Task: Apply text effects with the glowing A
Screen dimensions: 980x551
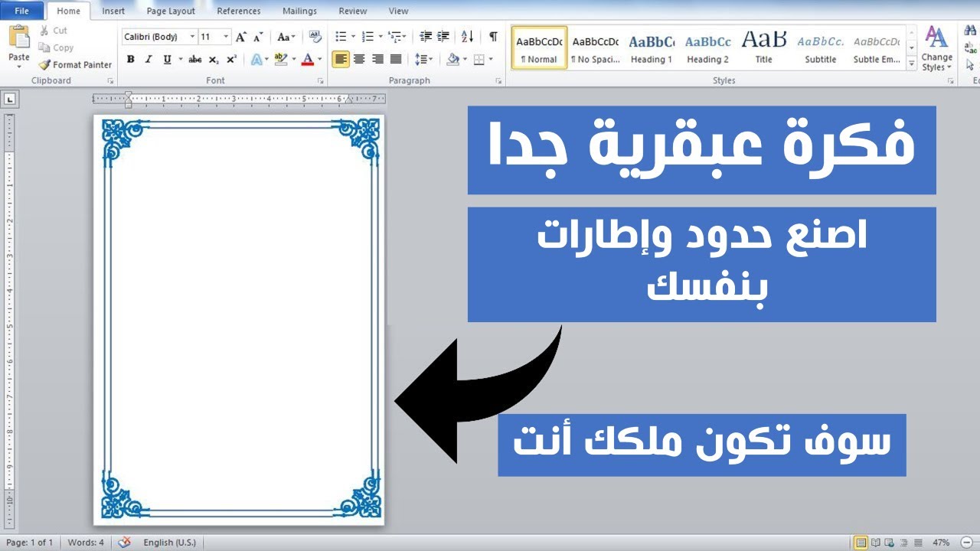Action: (x=256, y=59)
